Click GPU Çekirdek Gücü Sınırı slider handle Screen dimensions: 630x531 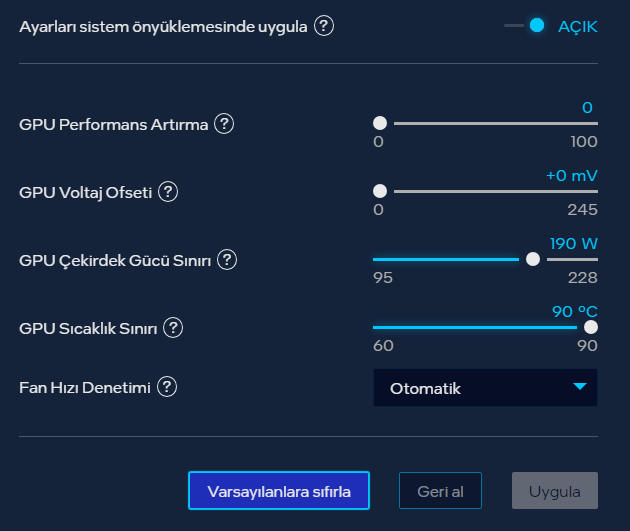[533, 259]
